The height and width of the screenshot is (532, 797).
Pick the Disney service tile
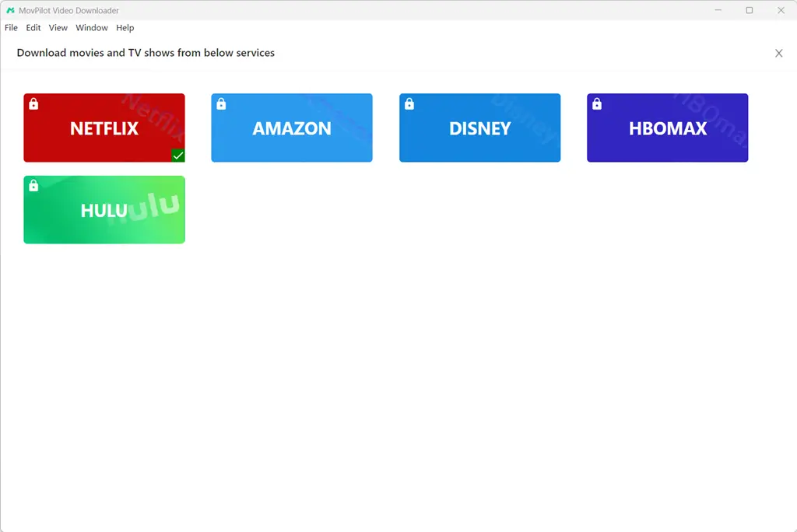tap(479, 128)
